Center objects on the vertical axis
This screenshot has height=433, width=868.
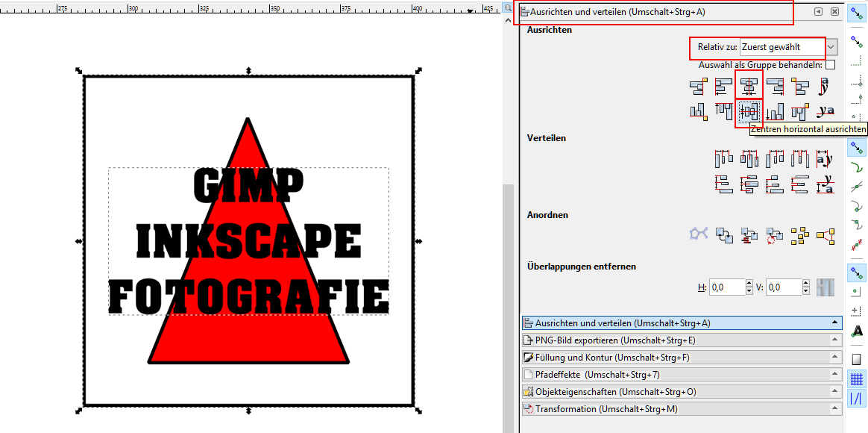click(749, 87)
